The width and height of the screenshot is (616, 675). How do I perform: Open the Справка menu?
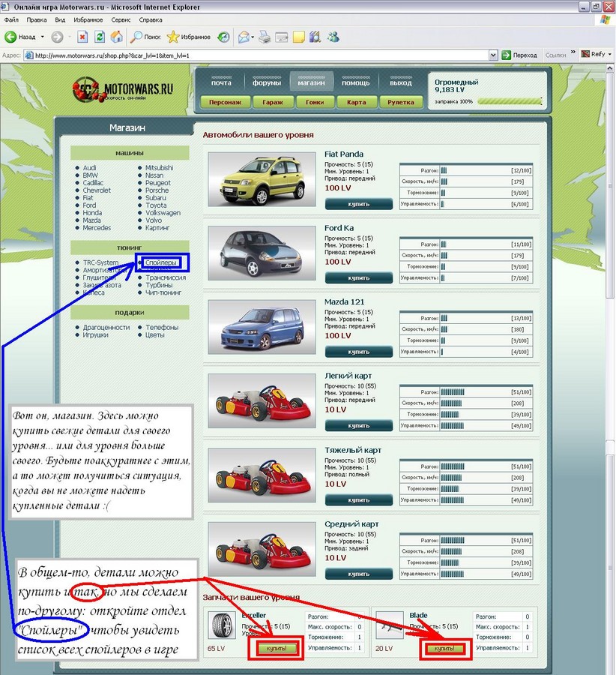point(151,19)
